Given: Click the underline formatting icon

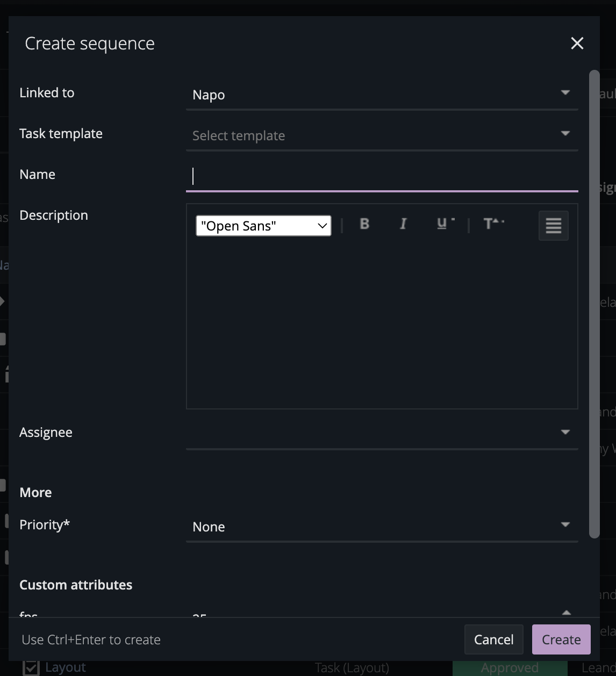Looking at the screenshot, I should (443, 224).
